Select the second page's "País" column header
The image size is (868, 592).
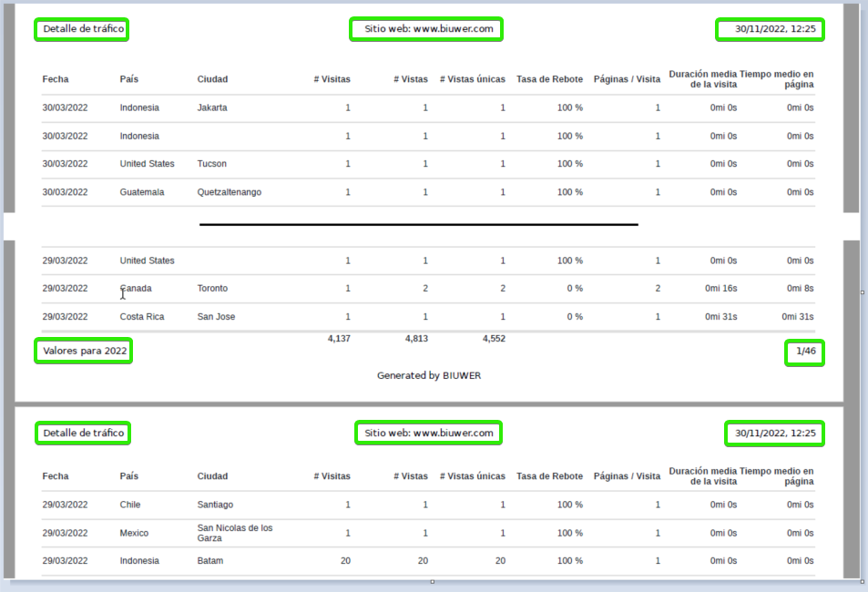pos(129,476)
